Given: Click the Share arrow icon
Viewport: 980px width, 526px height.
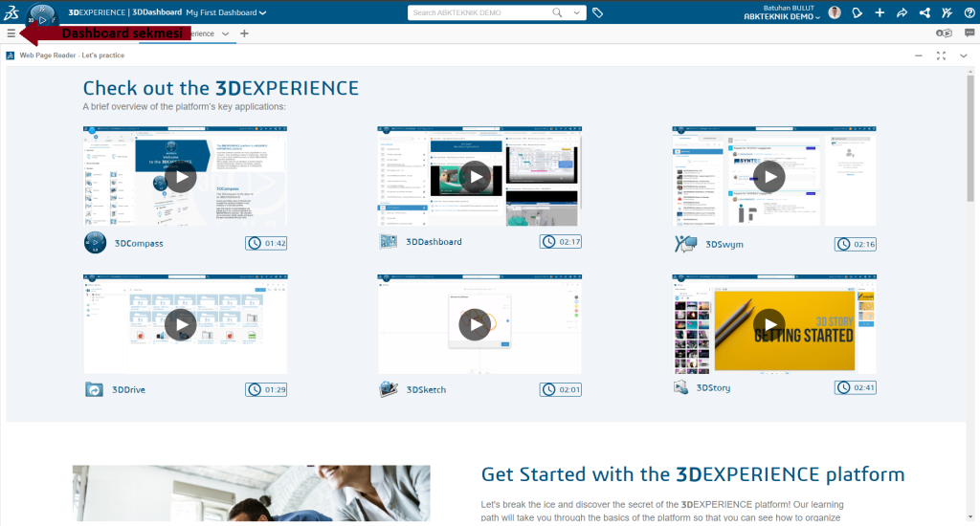Looking at the screenshot, I should [902, 12].
